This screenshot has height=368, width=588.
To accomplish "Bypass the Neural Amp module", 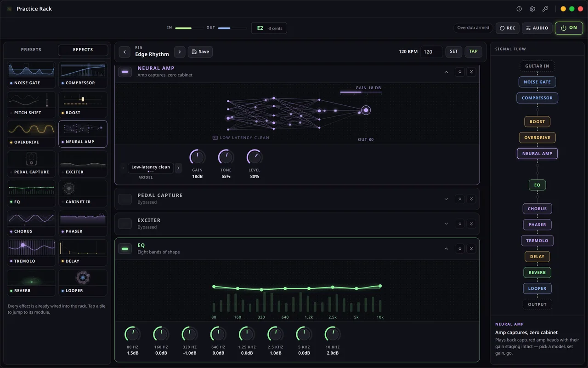I will (125, 72).
